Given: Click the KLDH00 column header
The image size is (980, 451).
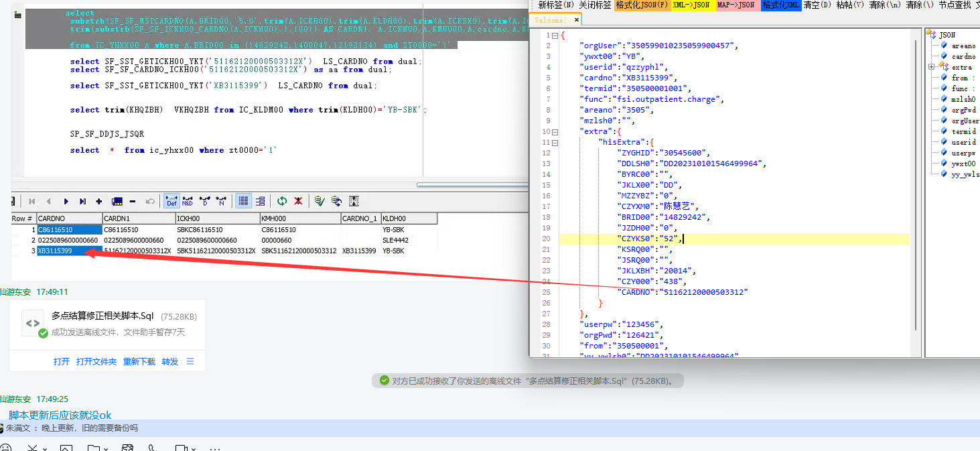Looking at the screenshot, I should 409,218.
